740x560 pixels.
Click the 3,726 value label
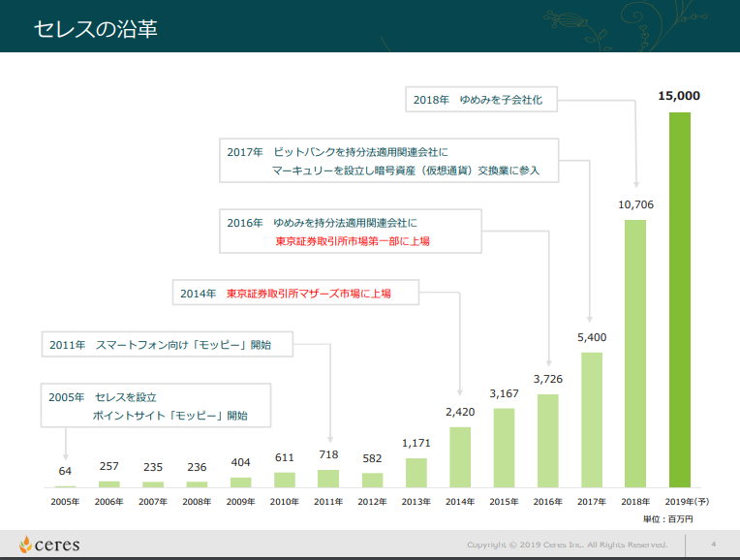pos(548,379)
